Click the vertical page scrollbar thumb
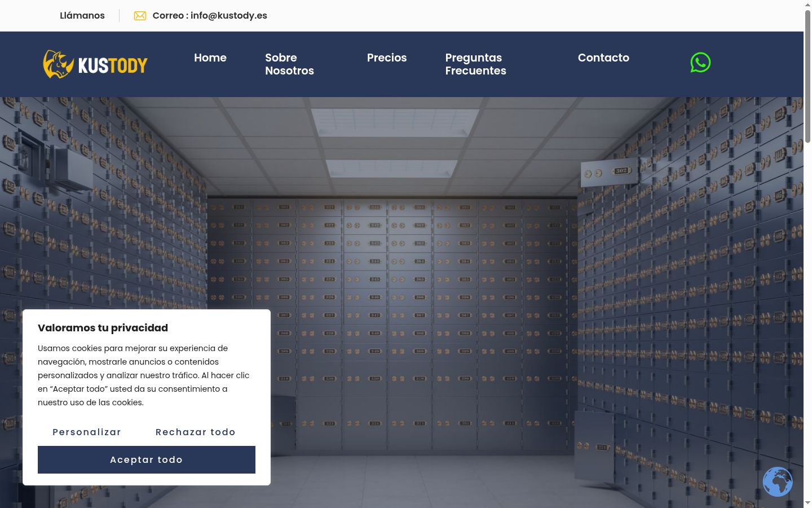 pyautogui.click(x=807, y=76)
